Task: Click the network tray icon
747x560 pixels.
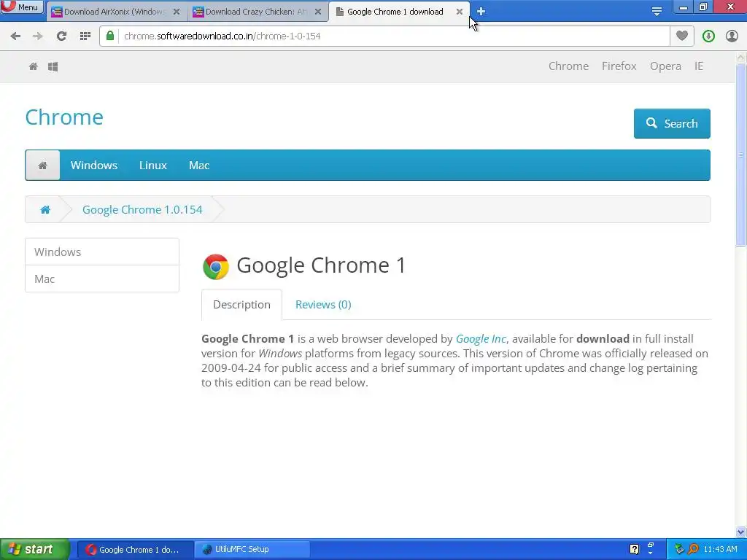Action: [x=679, y=549]
